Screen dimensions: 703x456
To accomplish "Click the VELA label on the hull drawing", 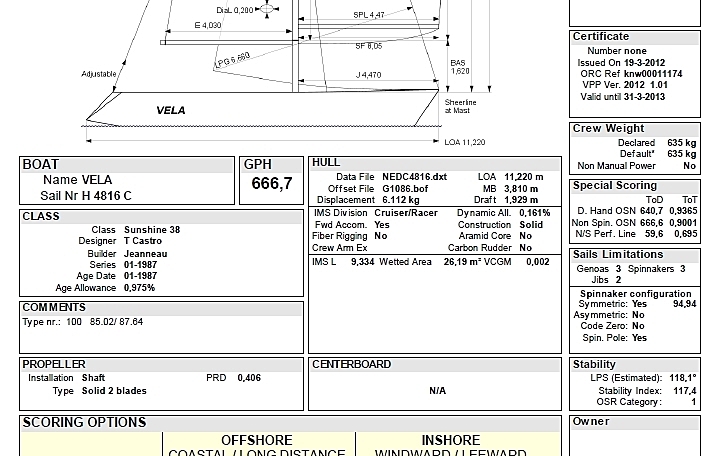I will [170, 110].
